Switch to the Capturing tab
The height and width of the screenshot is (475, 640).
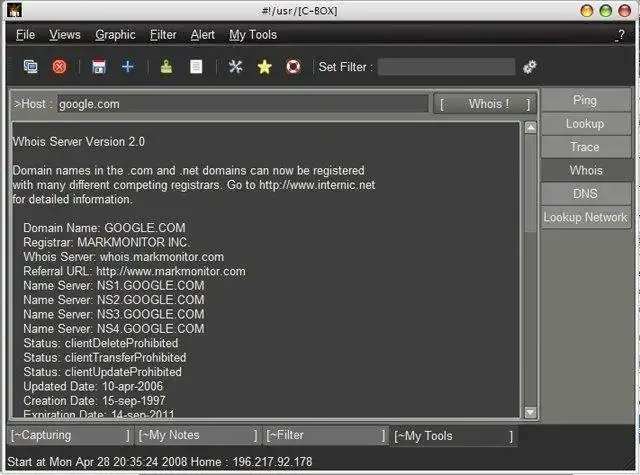[70, 435]
